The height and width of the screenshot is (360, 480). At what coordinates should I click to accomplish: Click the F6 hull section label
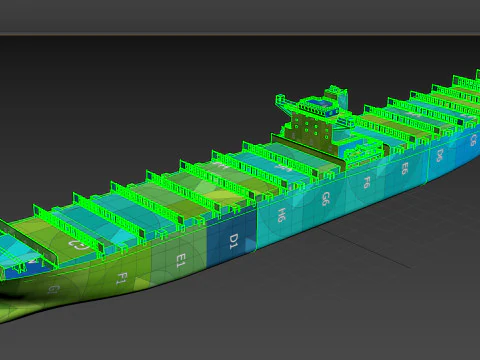click(x=367, y=183)
